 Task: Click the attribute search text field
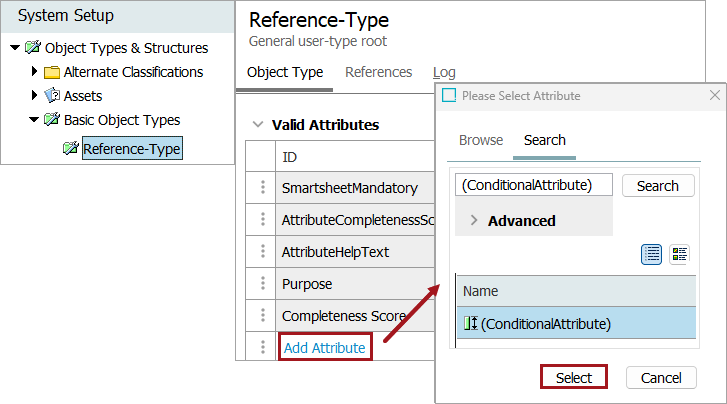(x=534, y=185)
